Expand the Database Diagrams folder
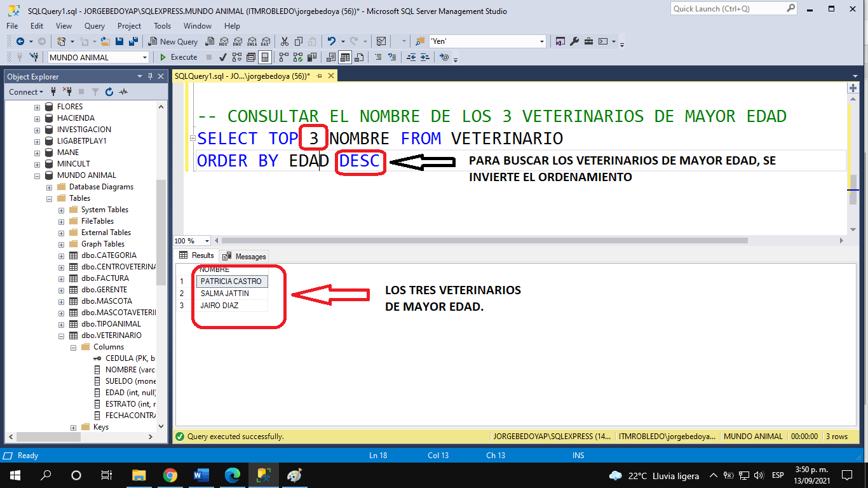Image resolution: width=868 pixels, height=488 pixels. [x=50, y=187]
